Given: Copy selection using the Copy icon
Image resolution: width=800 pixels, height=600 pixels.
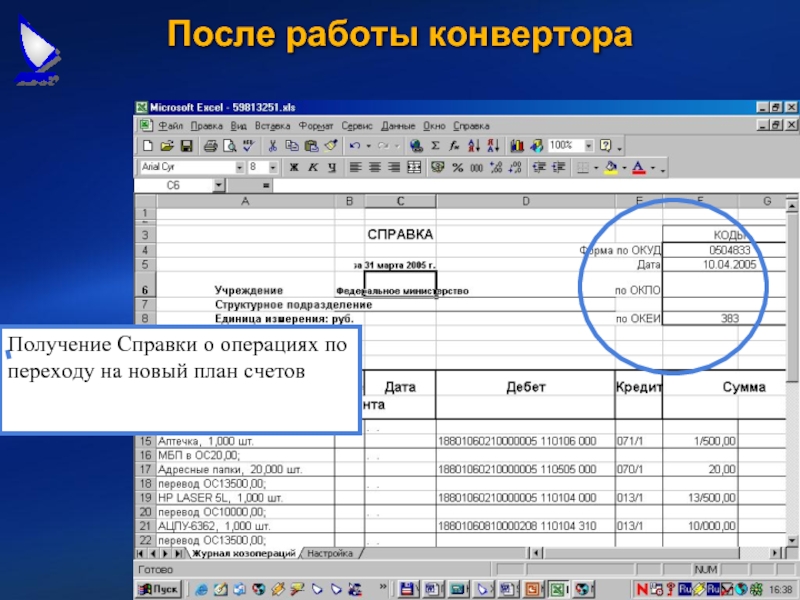Looking at the screenshot, I should (292, 146).
